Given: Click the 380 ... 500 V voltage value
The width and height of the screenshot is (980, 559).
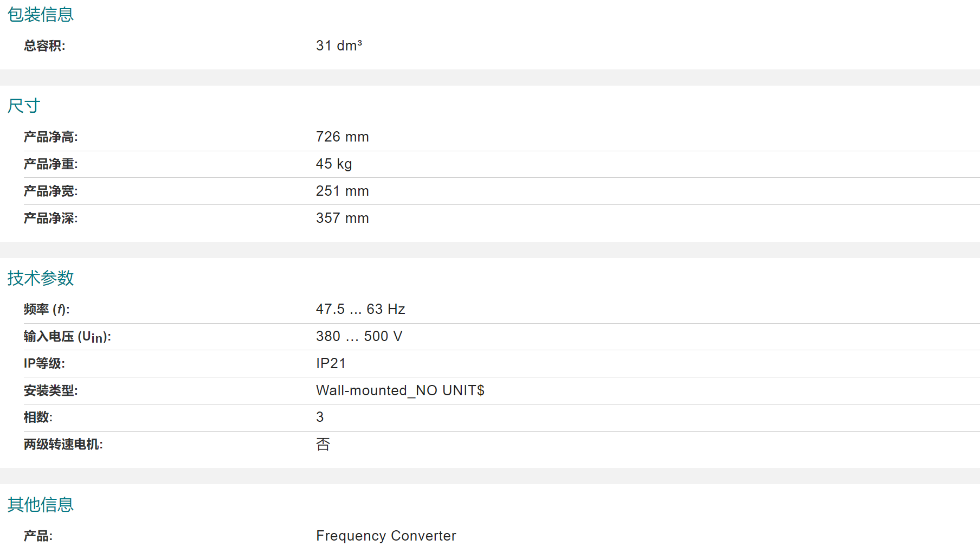Looking at the screenshot, I should (x=359, y=336).
